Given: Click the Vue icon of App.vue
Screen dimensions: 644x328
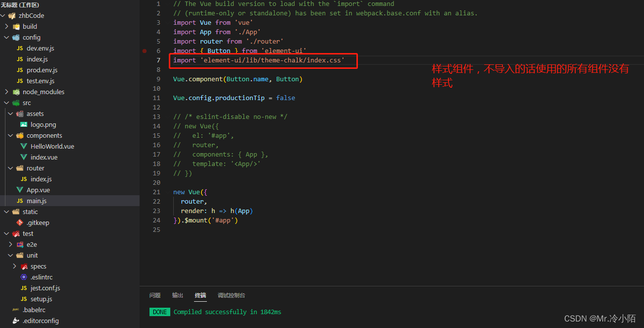Looking at the screenshot, I should [x=20, y=190].
